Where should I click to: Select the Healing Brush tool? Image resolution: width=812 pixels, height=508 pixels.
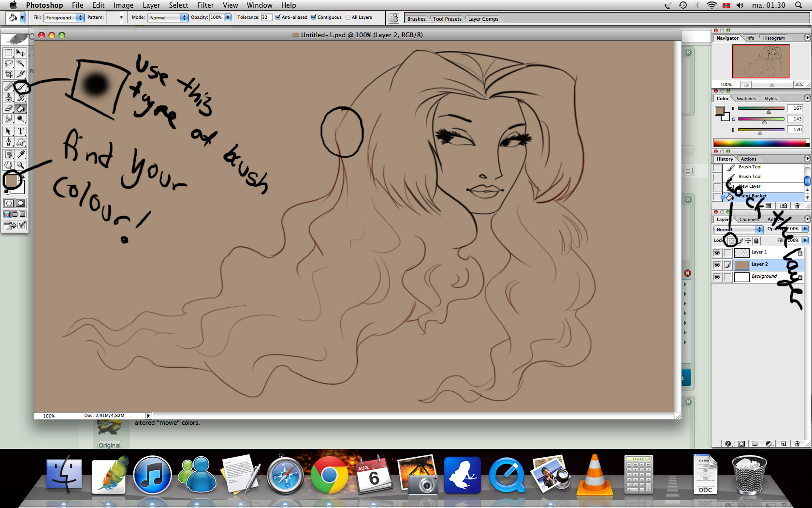pos(9,87)
